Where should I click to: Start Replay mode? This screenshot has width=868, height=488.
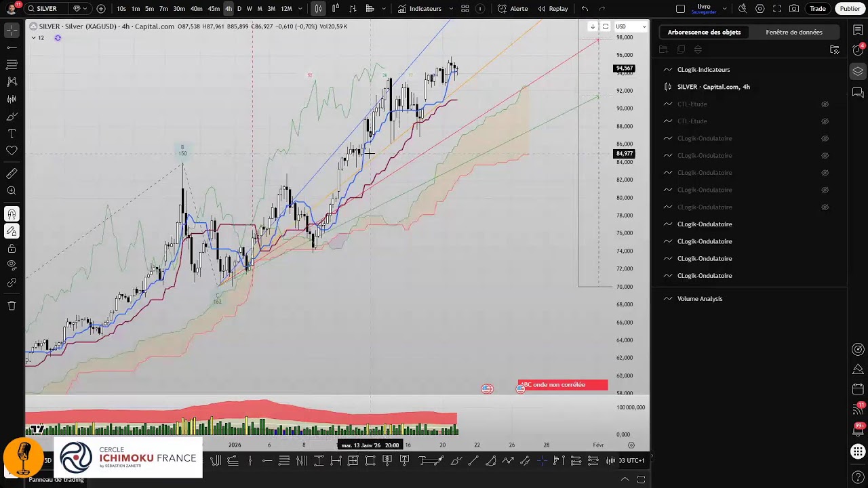pyautogui.click(x=553, y=9)
